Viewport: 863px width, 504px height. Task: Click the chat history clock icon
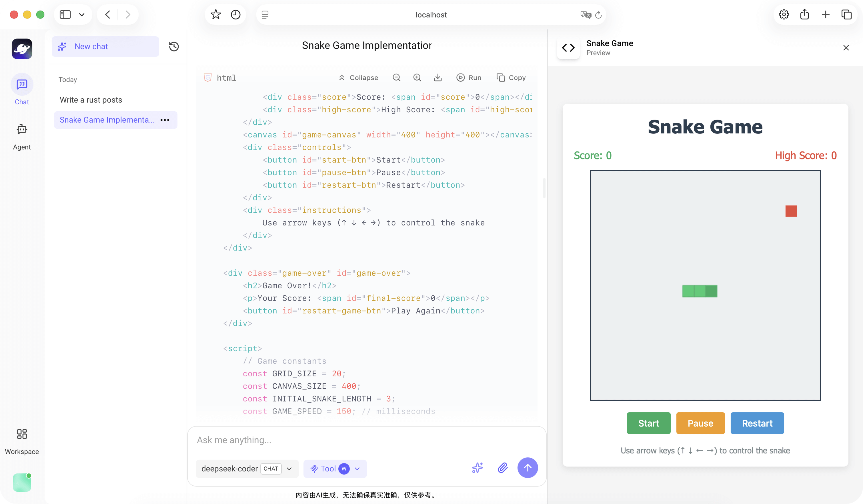[174, 47]
